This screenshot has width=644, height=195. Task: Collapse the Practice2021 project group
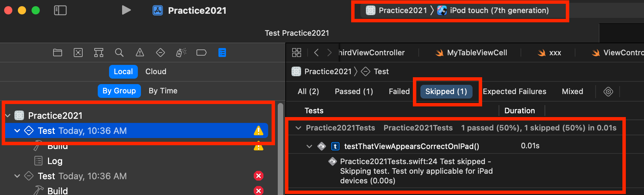pyautogui.click(x=8, y=116)
